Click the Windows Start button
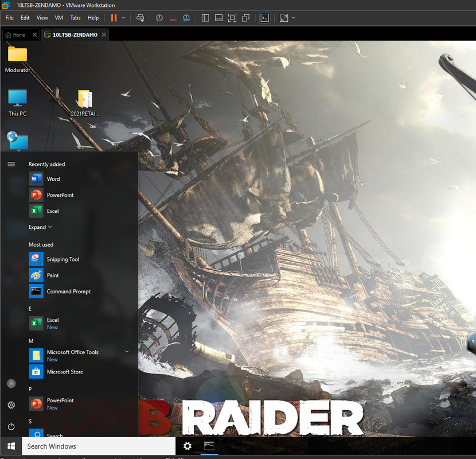 (x=11, y=446)
